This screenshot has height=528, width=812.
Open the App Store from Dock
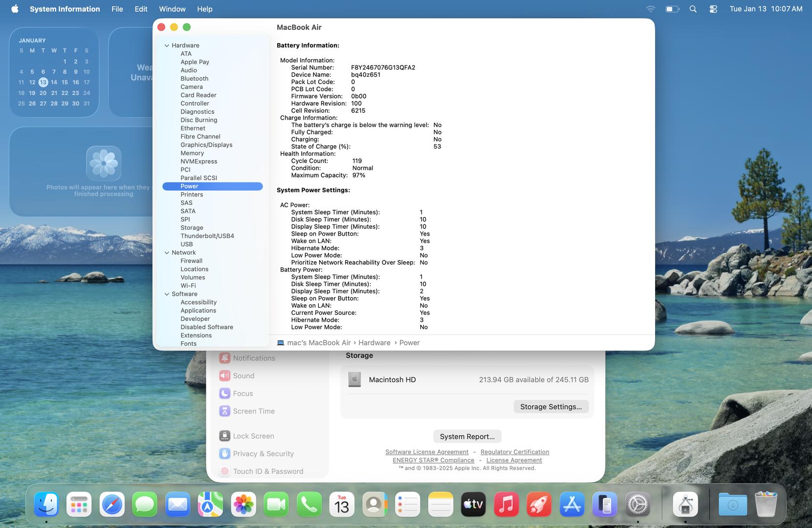coord(572,505)
